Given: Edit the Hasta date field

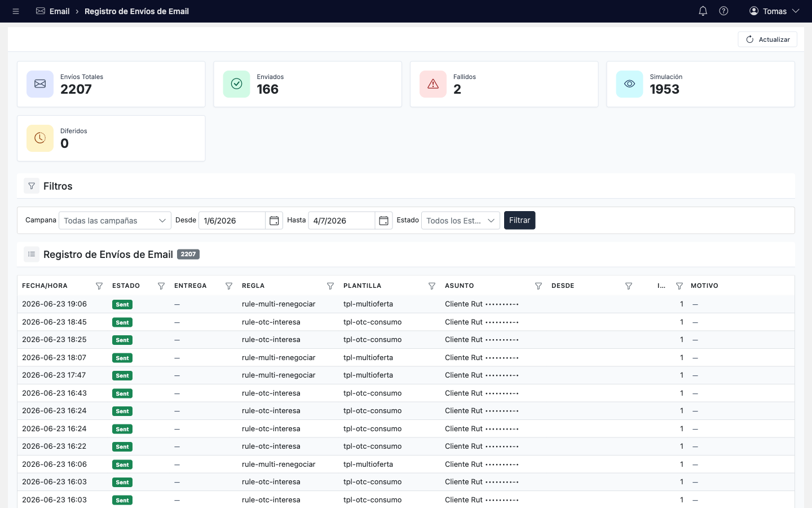Looking at the screenshot, I should pos(341,221).
